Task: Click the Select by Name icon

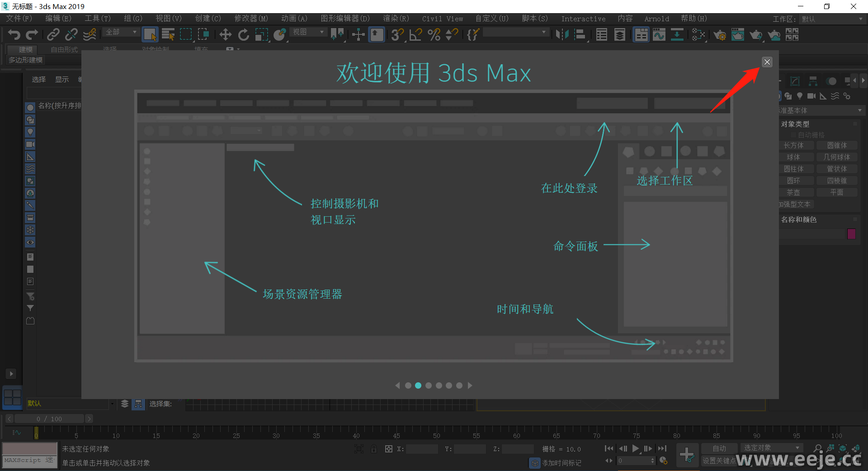Action: [x=168, y=35]
